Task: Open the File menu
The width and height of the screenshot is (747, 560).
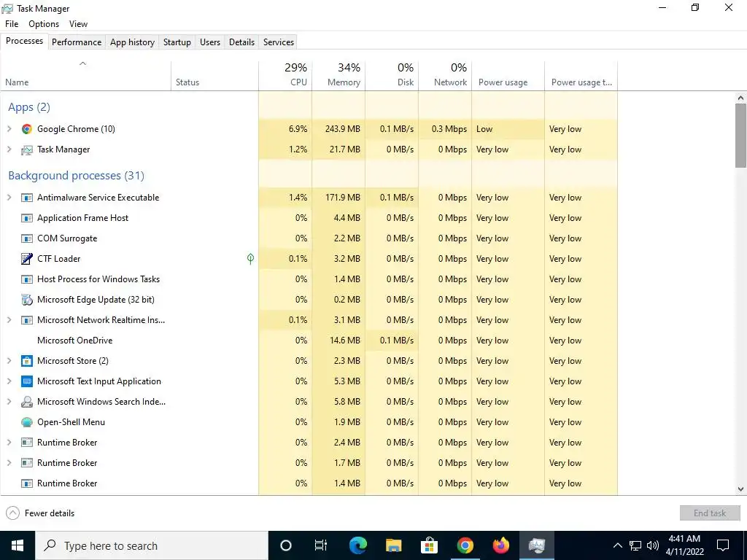Action: coord(12,24)
